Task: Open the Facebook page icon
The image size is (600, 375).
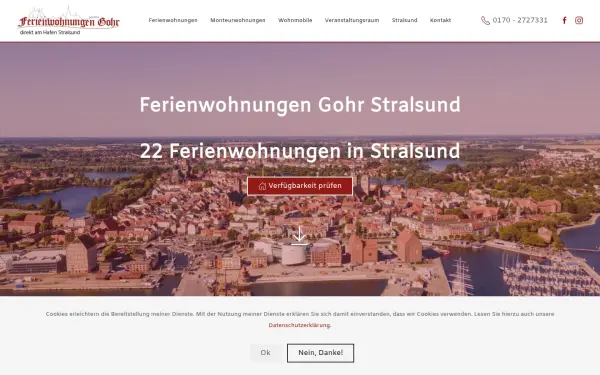Action: click(x=564, y=20)
